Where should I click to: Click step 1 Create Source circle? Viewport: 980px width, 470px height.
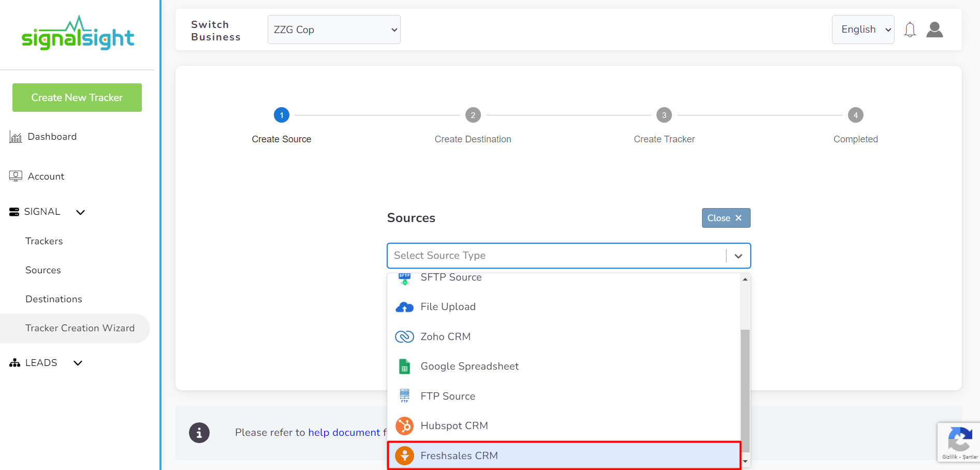click(x=282, y=115)
